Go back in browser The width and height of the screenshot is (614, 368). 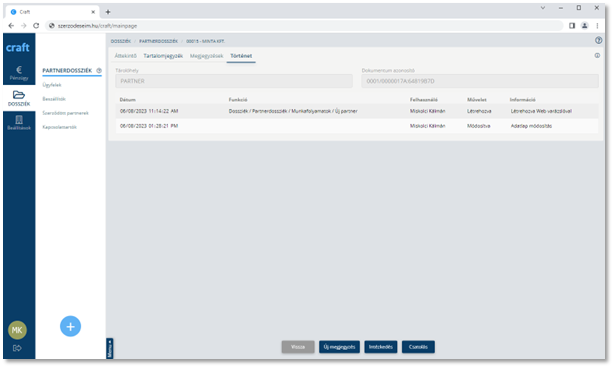[11, 25]
